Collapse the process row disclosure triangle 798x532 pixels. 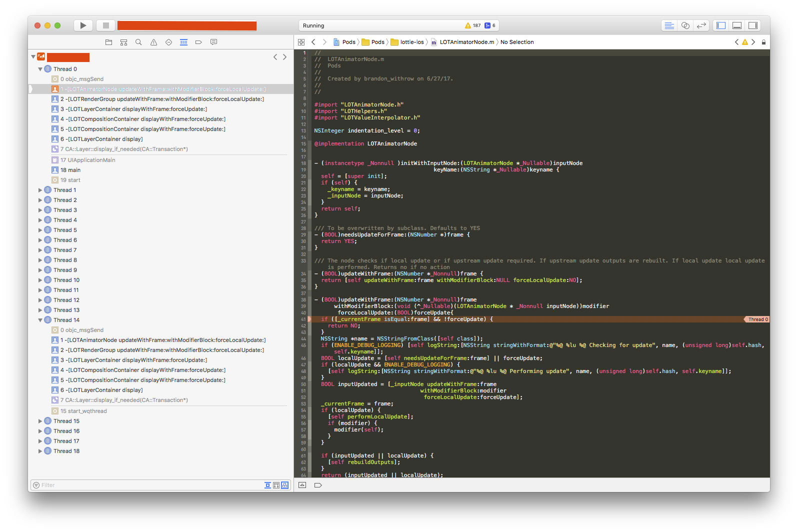pyautogui.click(x=33, y=57)
